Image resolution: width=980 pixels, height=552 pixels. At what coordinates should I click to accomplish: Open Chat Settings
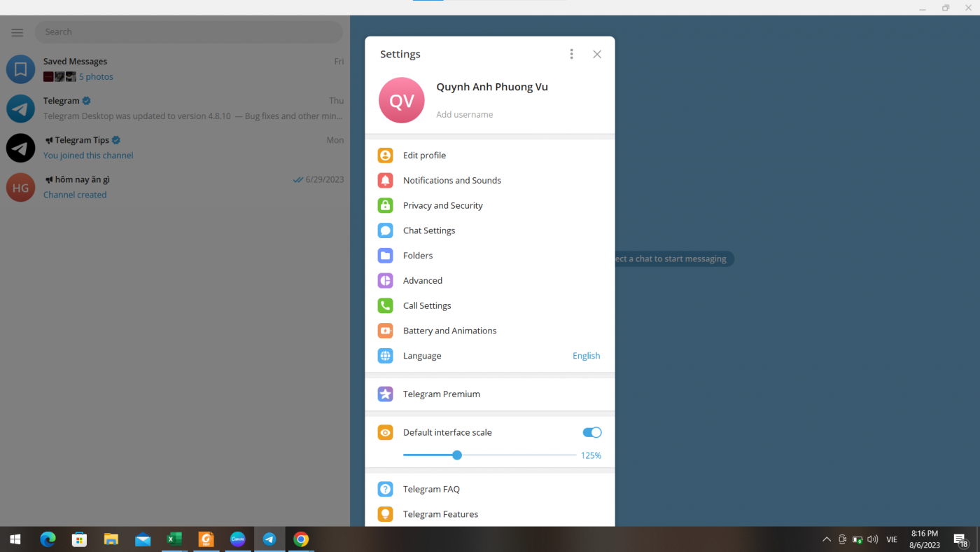click(x=490, y=230)
